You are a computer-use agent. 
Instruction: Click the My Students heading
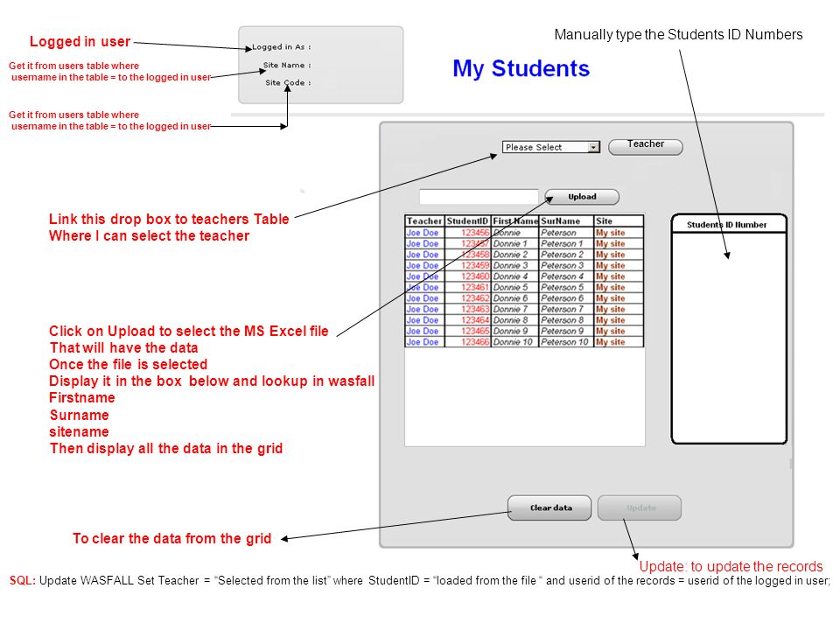click(521, 68)
